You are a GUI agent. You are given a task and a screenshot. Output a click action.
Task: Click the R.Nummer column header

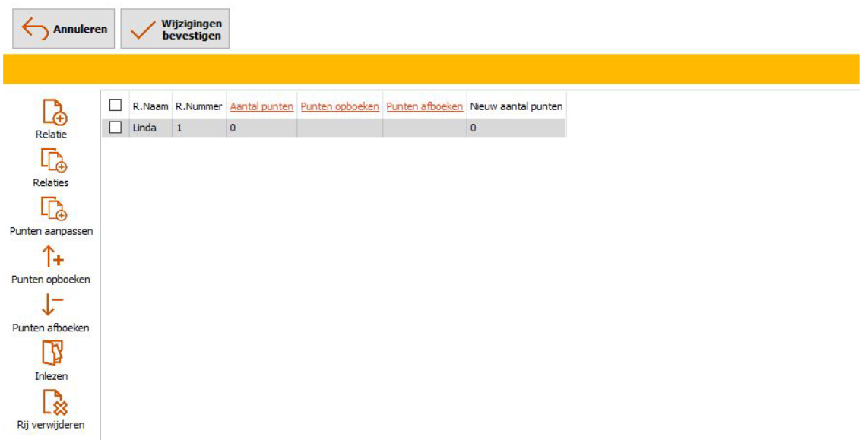coord(198,106)
